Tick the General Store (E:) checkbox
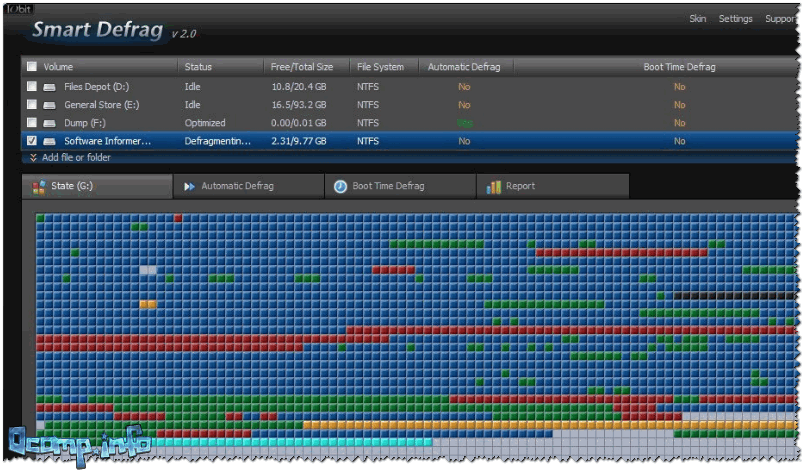 (32, 104)
